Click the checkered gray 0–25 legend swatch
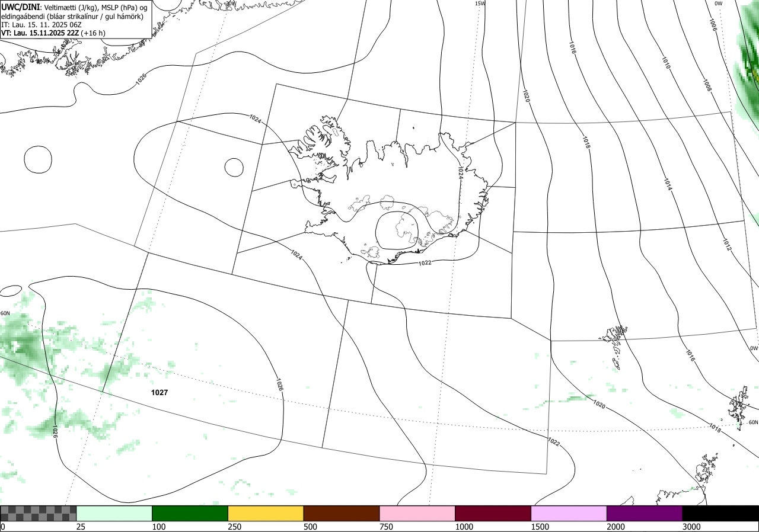This screenshot has height=532, width=759. click(39, 513)
